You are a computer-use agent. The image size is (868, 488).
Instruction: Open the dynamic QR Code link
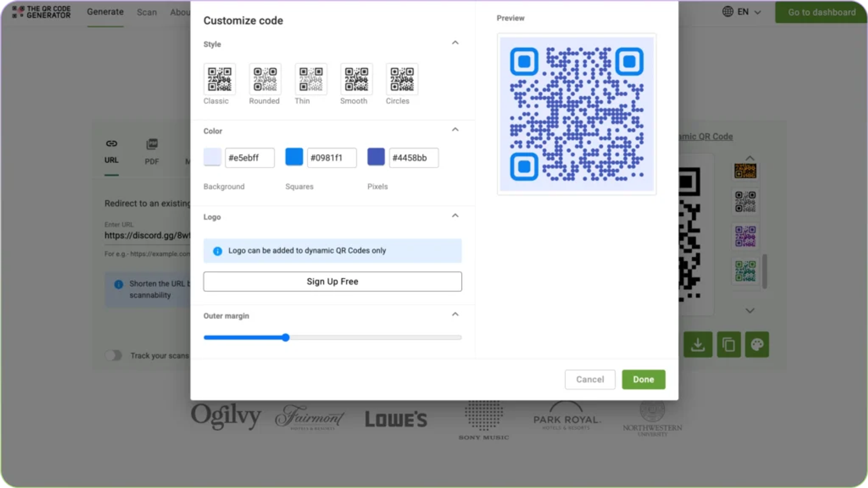[705, 136]
